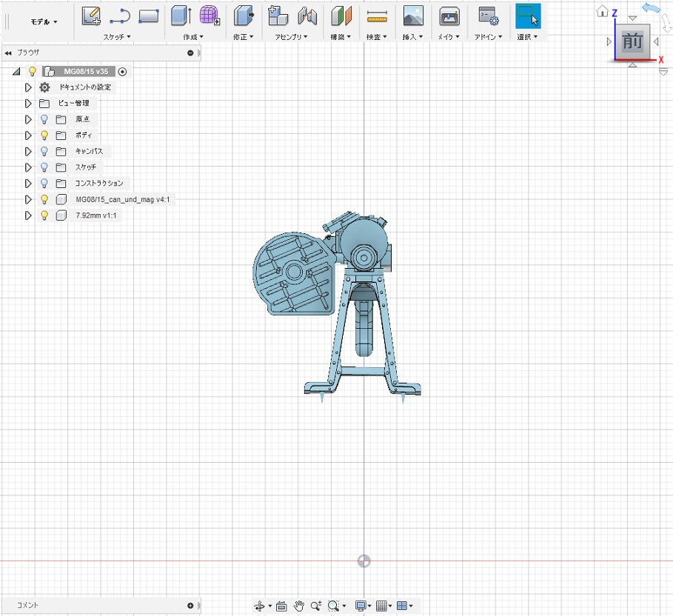Expand the コンストラクション tree node

[x=28, y=184]
